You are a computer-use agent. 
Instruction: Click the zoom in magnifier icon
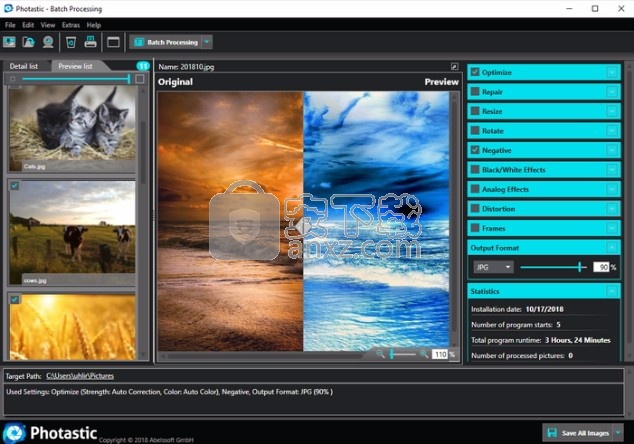pyautogui.click(x=424, y=354)
